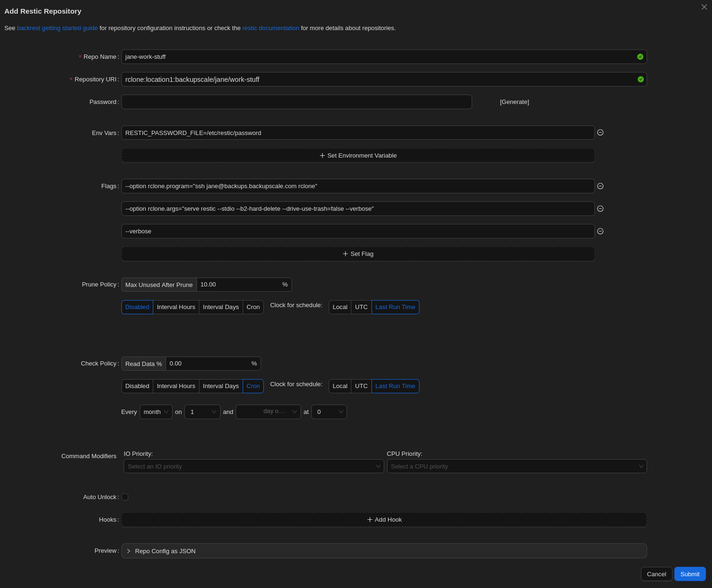The image size is (712, 588).
Task: Switch check policy to Interval Days
Action: [221, 386]
